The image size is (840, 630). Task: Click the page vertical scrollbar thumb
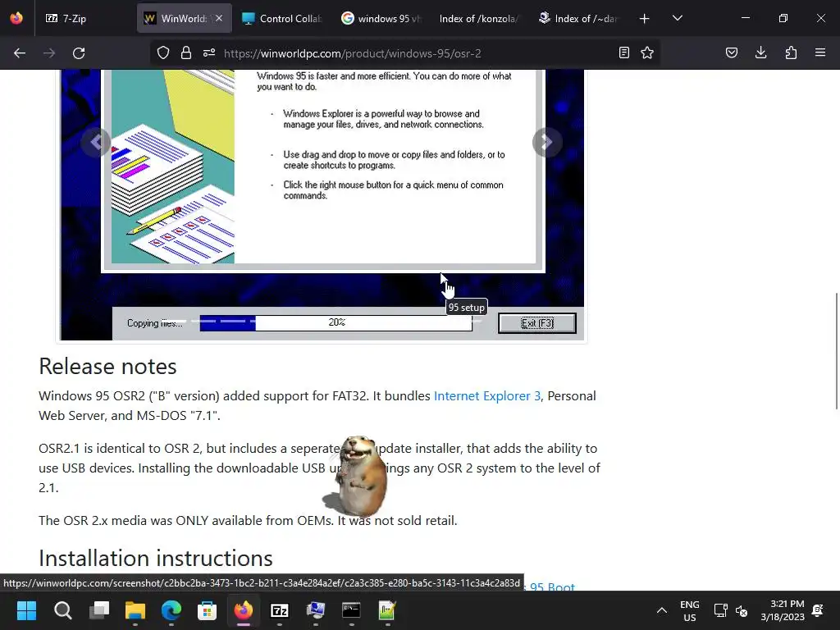coord(836,351)
